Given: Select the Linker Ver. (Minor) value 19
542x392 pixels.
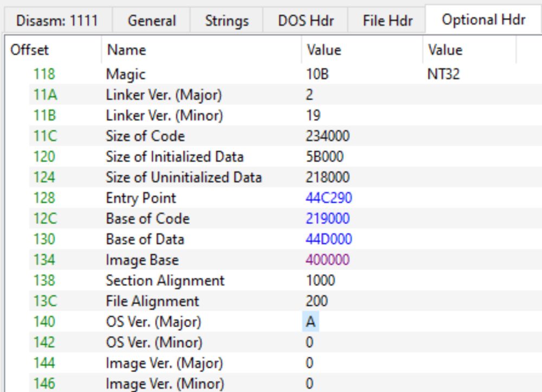Looking at the screenshot, I should (313, 115).
